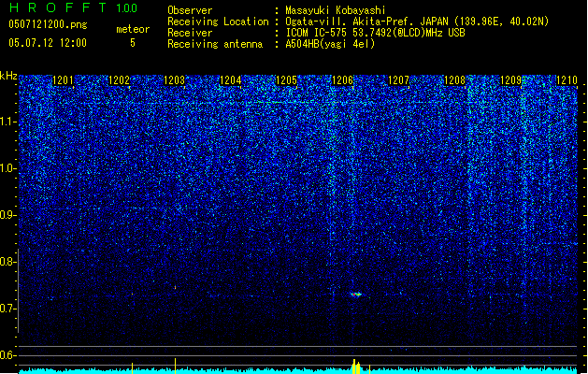
Task: Click the 1202 time marker
Action: (x=119, y=80)
